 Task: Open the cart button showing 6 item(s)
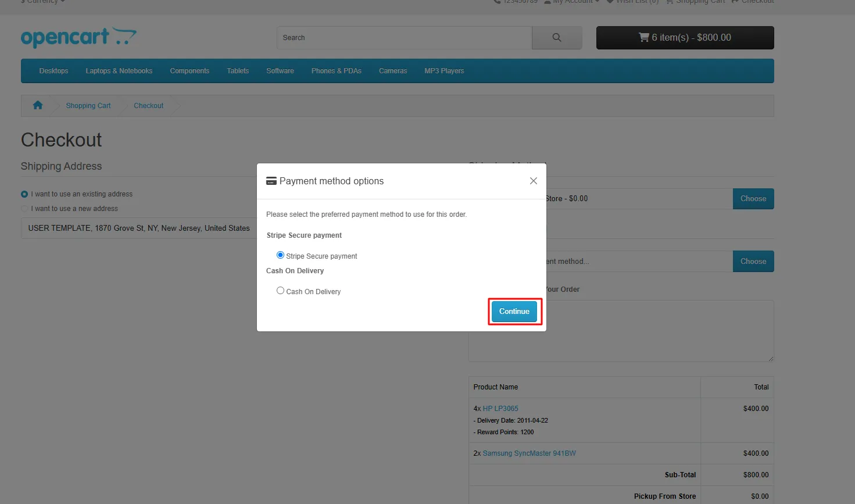[x=685, y=38]
